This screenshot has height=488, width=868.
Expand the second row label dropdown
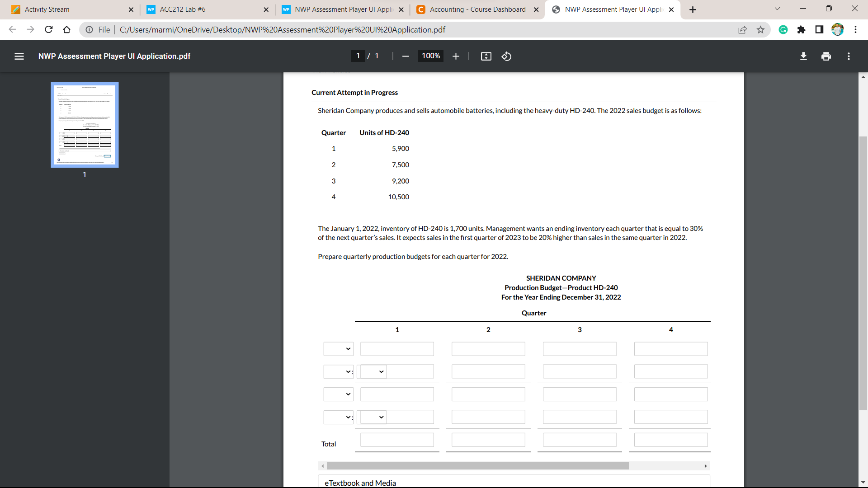pos(337,371)
